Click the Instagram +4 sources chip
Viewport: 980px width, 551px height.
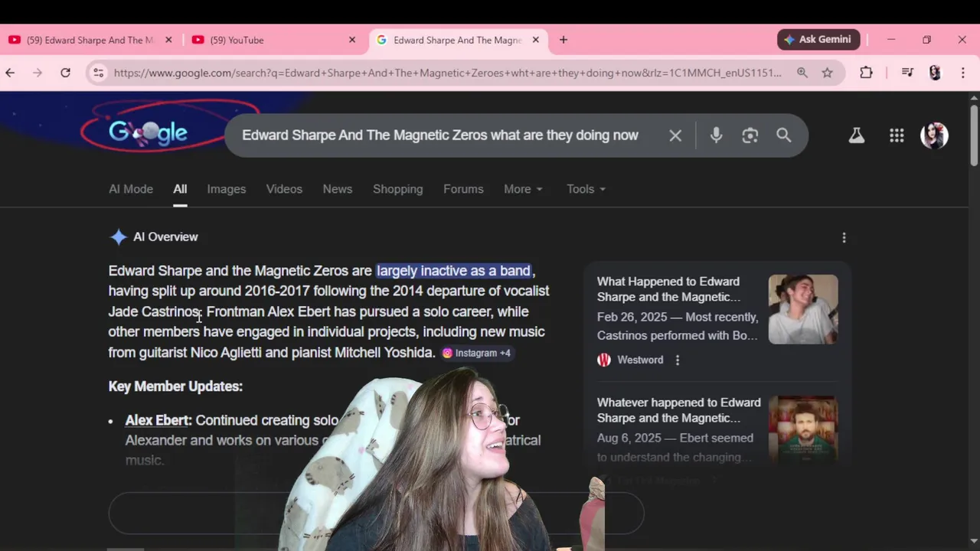[476, 353]
